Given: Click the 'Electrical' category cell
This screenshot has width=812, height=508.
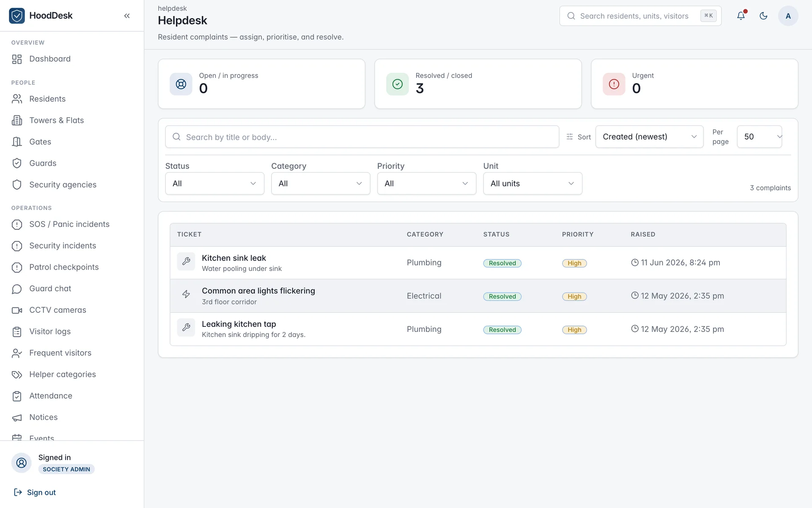Looking at the screenshot, I should pos(424,296).
